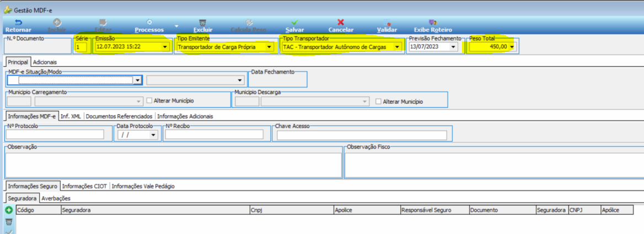This screenshot has height=234, width=644.
Task: Open Município Carregamento name dropdown
Action: [138, 101]
